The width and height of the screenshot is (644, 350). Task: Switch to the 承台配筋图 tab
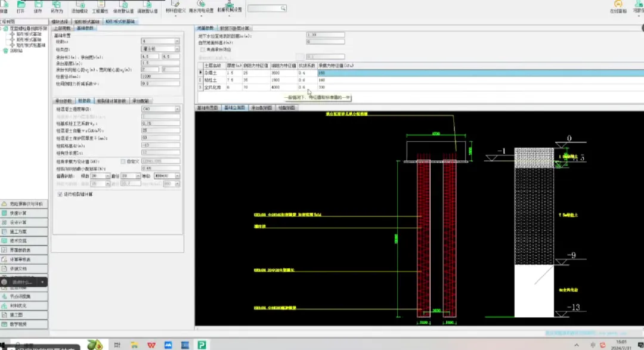pos(262,107)
